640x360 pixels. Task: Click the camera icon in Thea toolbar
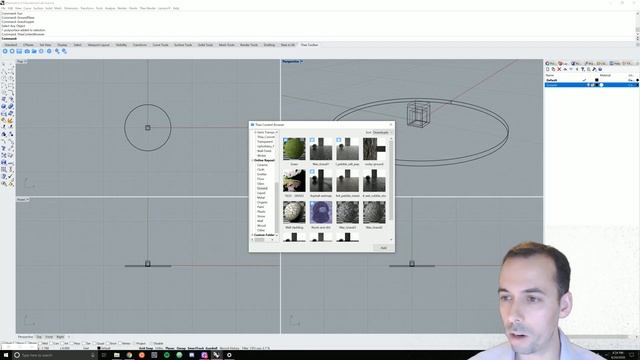click(x=27, y=51)
